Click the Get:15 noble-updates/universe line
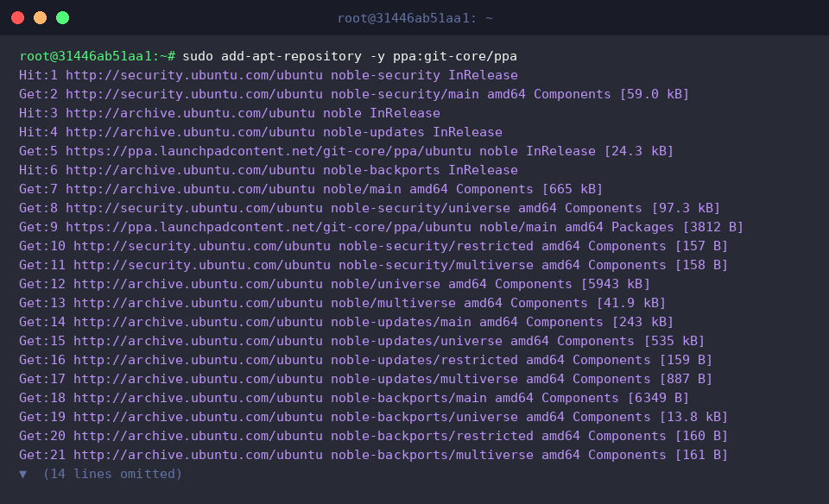Screen dimensions: 829x504 [x=362, y=341]
